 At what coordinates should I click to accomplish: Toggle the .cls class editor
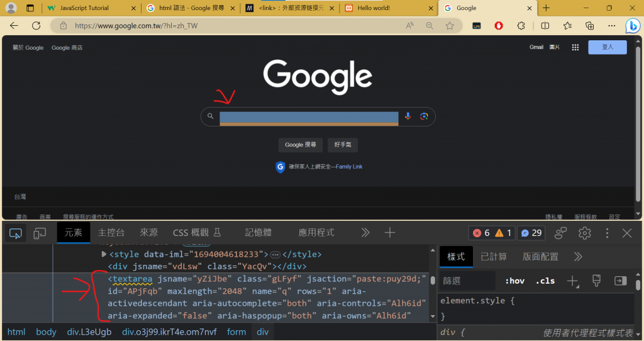[545, 281]
